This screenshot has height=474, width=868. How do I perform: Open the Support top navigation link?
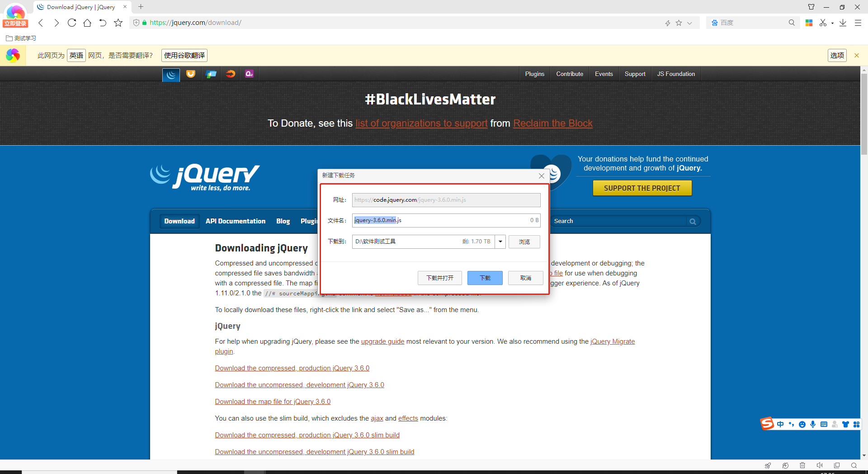pos(635,74)
